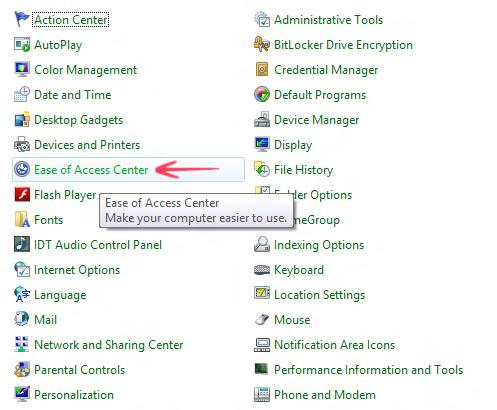Screen dimensions: 497x410
Task: Click the Devices and Printers icon
Action: 22,144
